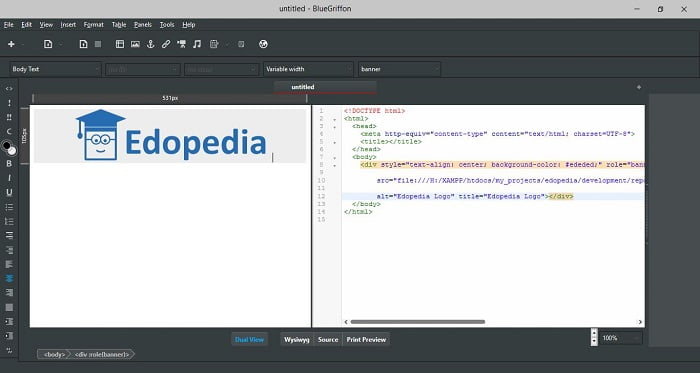
Task: Click the angle brackets icon in sidebar
Action: [x=9, y=89]
